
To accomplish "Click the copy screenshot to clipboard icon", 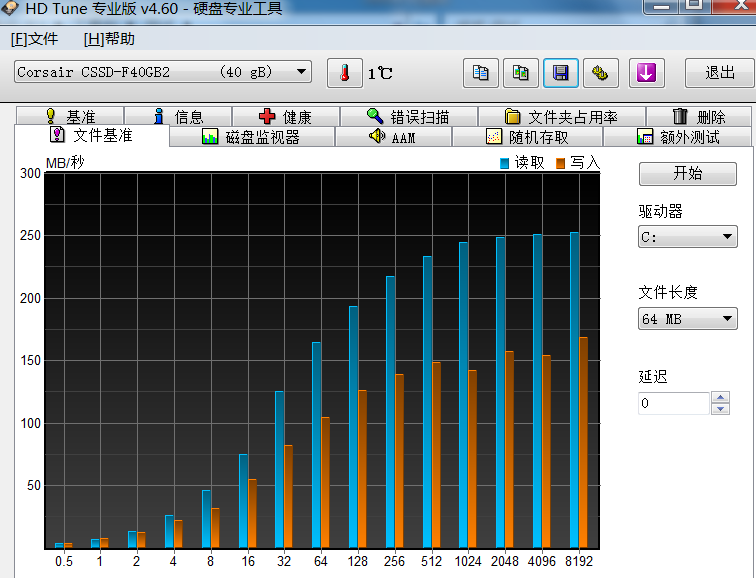I will point(521,73).
